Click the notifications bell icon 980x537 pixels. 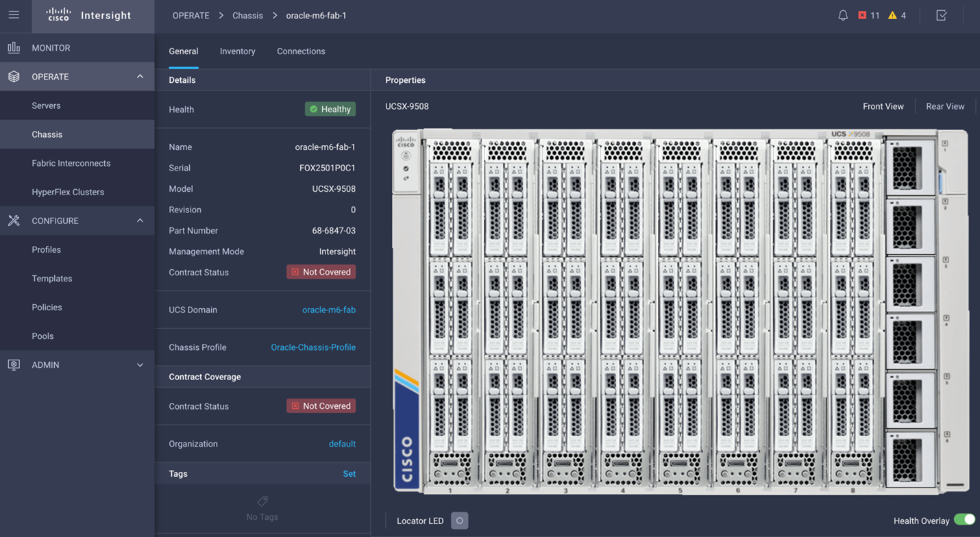pyautogui.click(x=843, y=15)
